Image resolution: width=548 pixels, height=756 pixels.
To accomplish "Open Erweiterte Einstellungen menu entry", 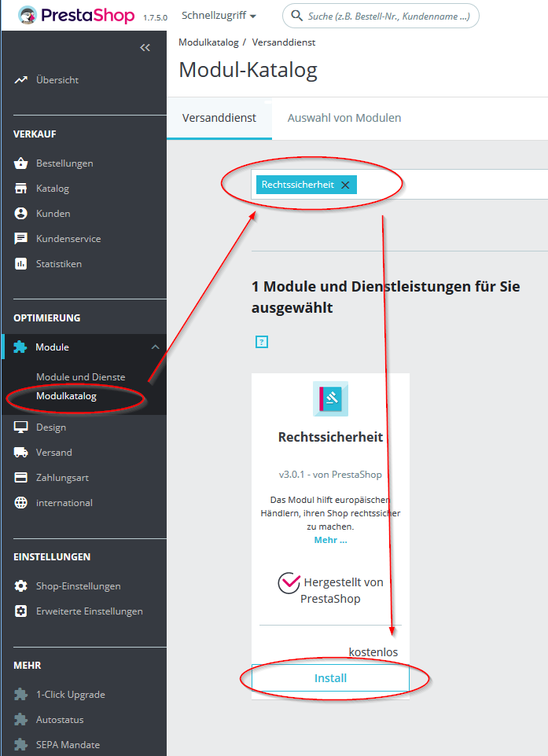I will (90, 611).
